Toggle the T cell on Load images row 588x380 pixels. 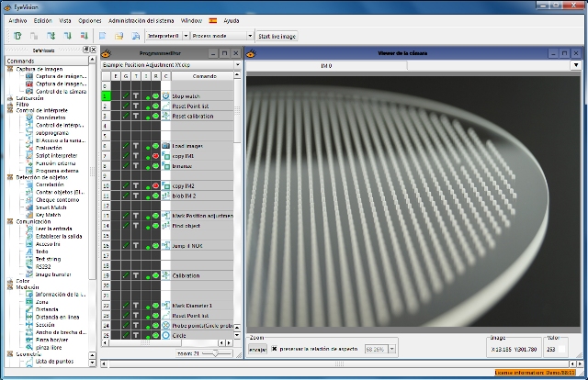coord(136,146)
